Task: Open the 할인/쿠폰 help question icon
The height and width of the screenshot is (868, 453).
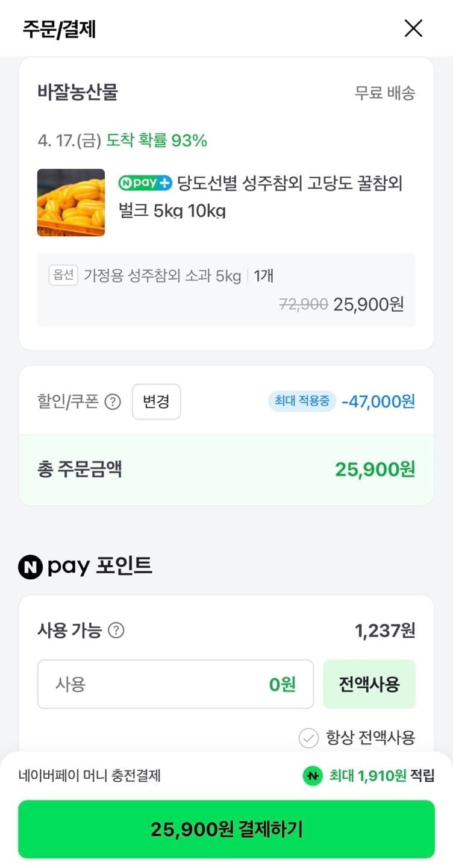Action: pyautogui.click(x=113, y=402)
